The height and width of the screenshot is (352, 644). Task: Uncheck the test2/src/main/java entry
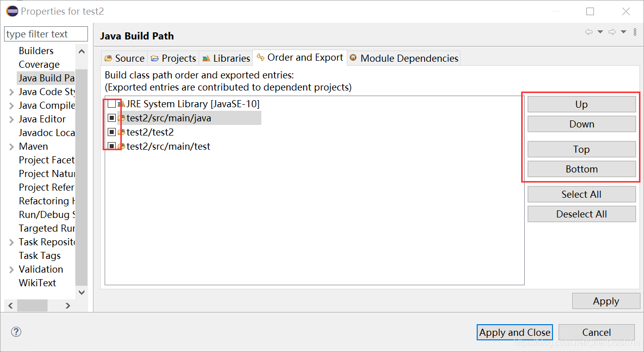pos(112,118)
